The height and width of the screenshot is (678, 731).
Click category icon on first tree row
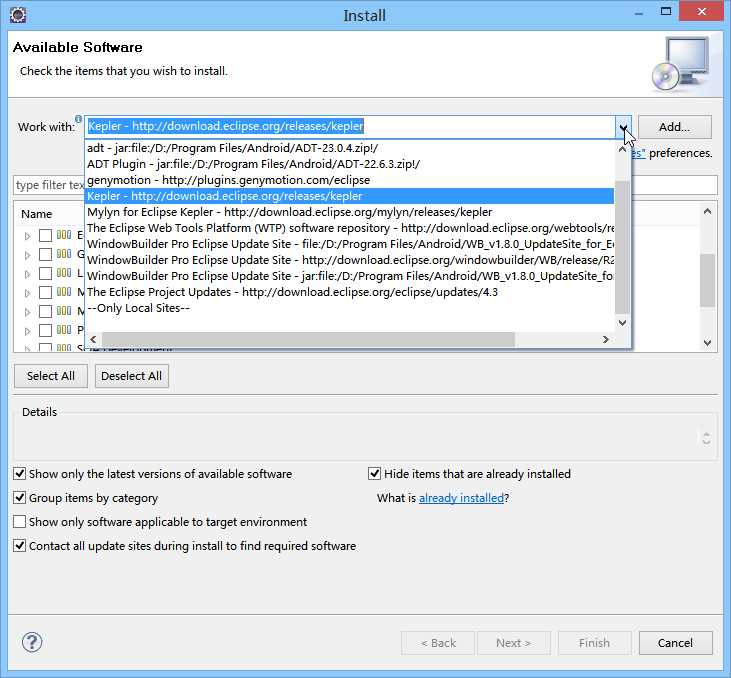pos(64,235)
